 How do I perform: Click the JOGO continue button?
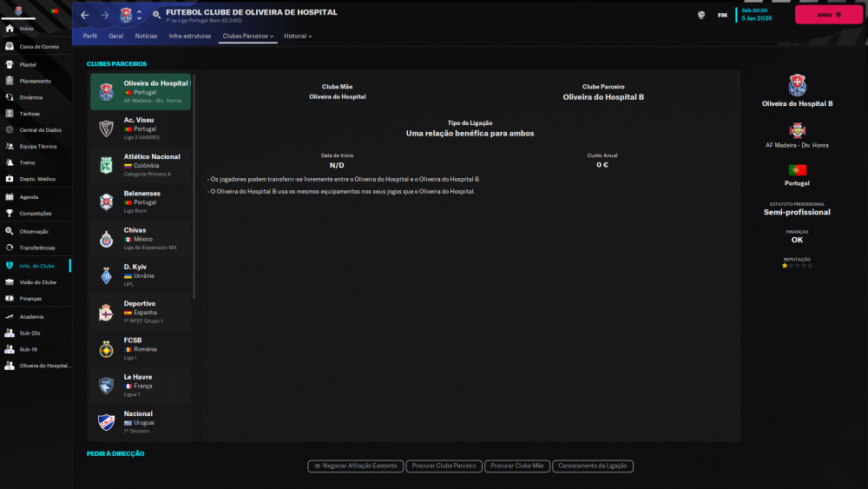click(x=829, y=15)
